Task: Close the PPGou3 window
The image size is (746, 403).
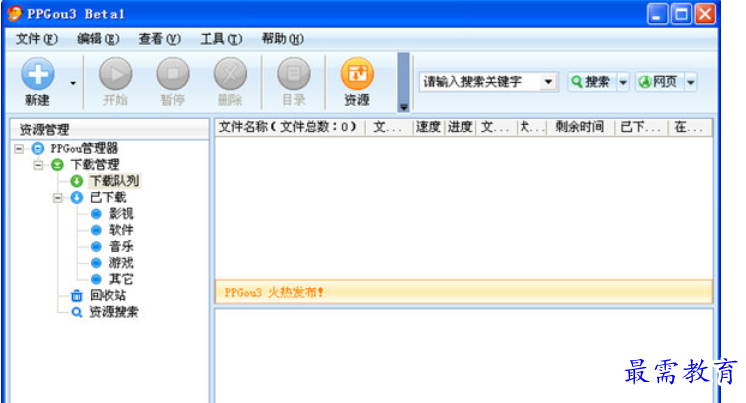Action: pos(705,14)
